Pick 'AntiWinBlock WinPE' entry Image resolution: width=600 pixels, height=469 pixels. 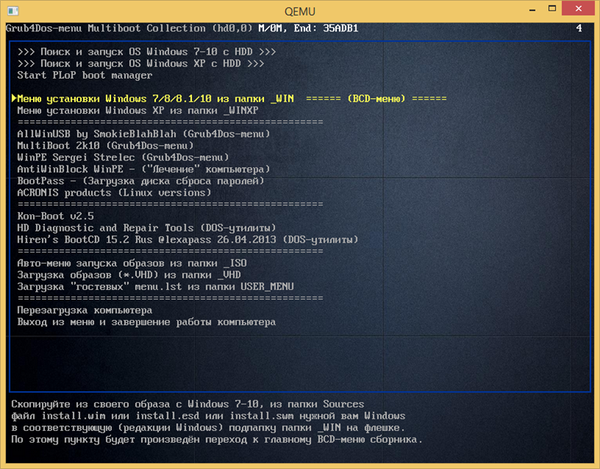tap(143, 169)
